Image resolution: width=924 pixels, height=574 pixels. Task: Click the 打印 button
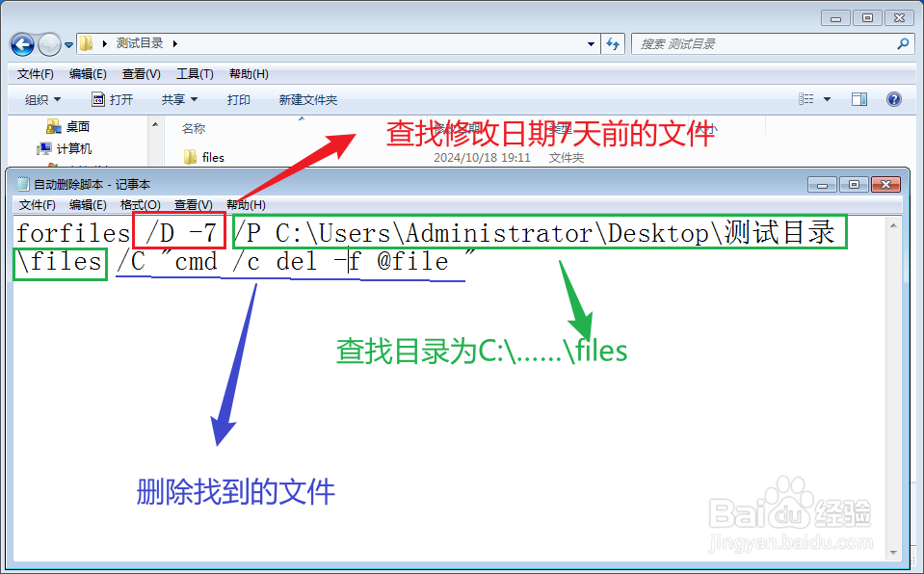click(x=238, y=98)
